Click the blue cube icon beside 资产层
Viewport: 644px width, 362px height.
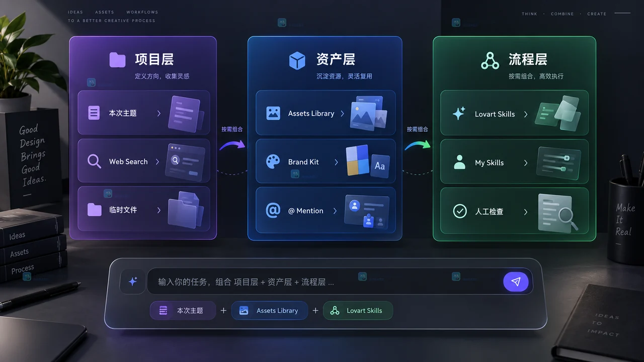pyautogui.click(x=297, y=61)
